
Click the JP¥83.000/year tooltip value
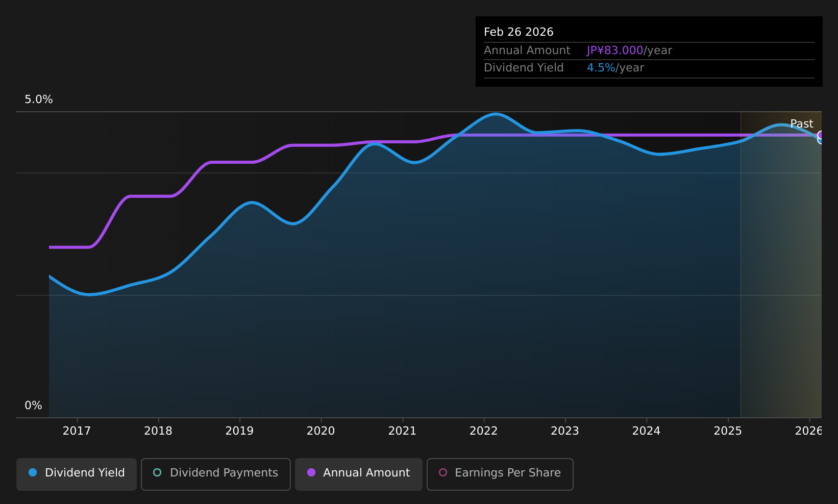629,51
